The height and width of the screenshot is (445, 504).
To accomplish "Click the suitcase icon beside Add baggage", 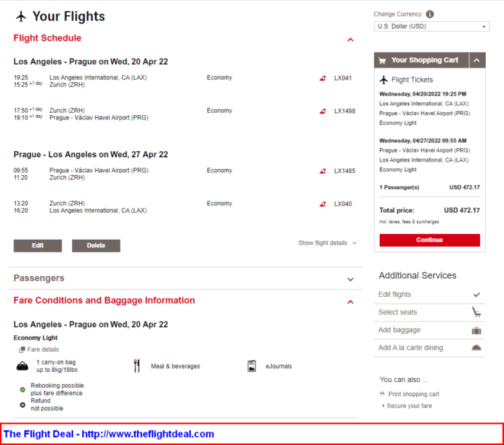I will click(x=476, y=330).
